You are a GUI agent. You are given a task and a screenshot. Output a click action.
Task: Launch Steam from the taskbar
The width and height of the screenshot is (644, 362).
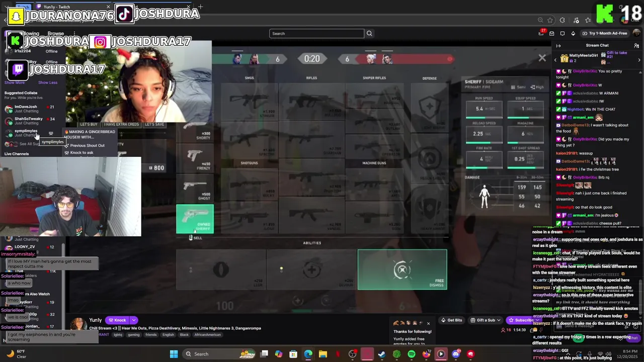coord(382,354)
